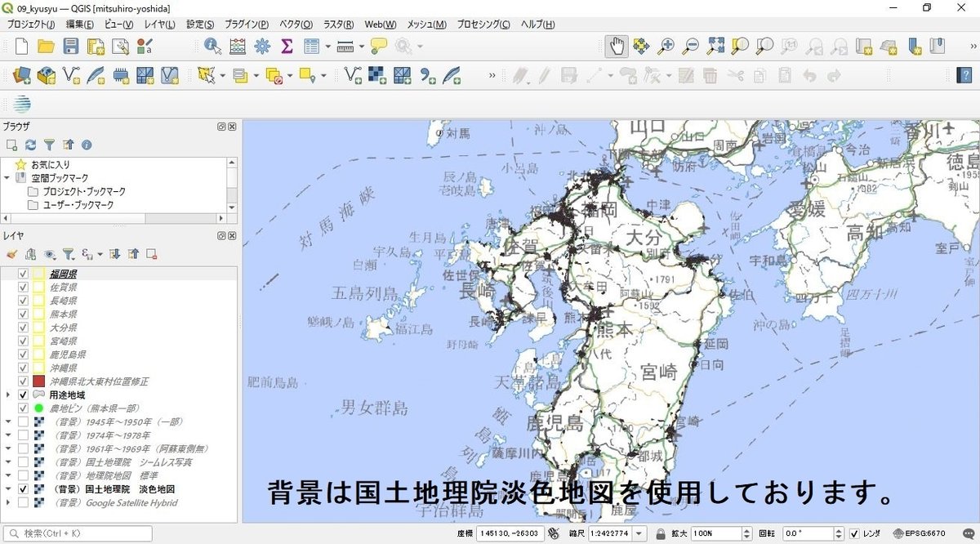The image size is (980, 544).
Task: Open the Select Features dropdown arrow
Action: point(224,76)
